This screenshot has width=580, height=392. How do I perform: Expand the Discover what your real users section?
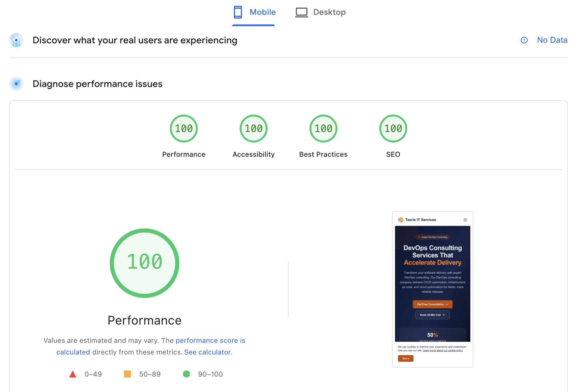point(135,40)
